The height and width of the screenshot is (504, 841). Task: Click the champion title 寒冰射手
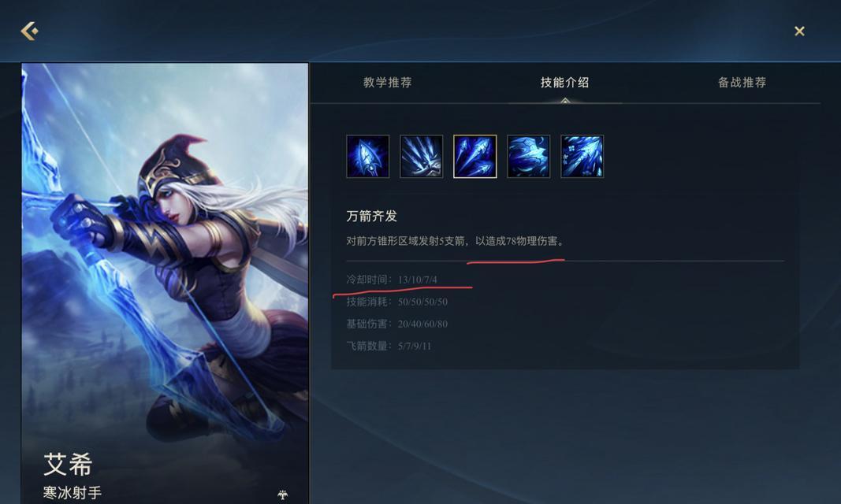[73, 493]
